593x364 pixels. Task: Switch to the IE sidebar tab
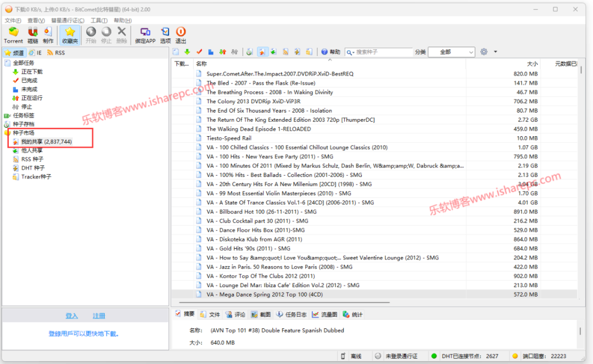(x=36, y=53)
